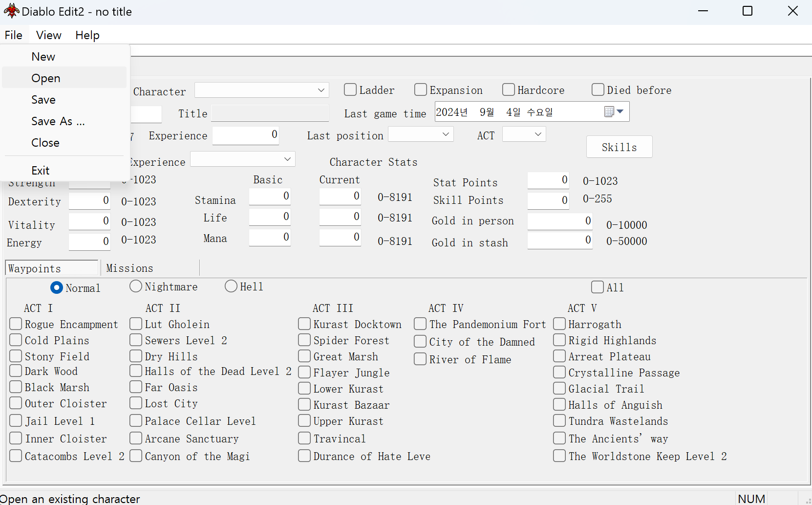
Task: Maximize the Diablo Edit2 window
Action: tap(748, 11)
